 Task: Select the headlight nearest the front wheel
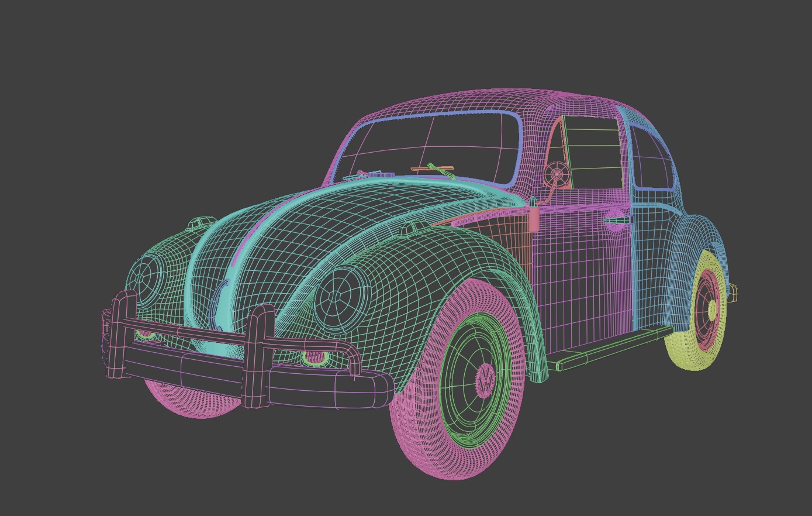coord(340,300)
